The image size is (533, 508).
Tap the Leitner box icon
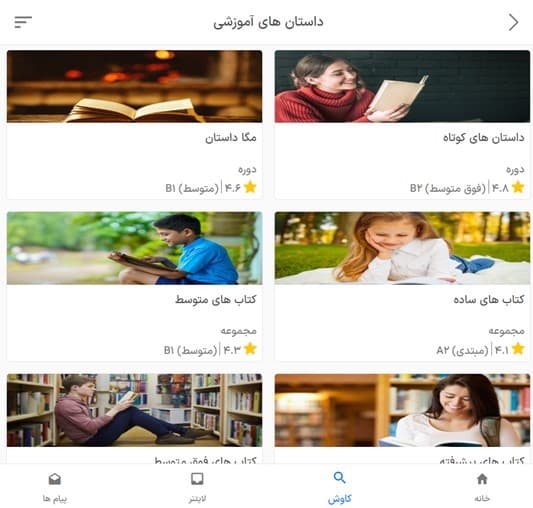[x=197, y=479]
